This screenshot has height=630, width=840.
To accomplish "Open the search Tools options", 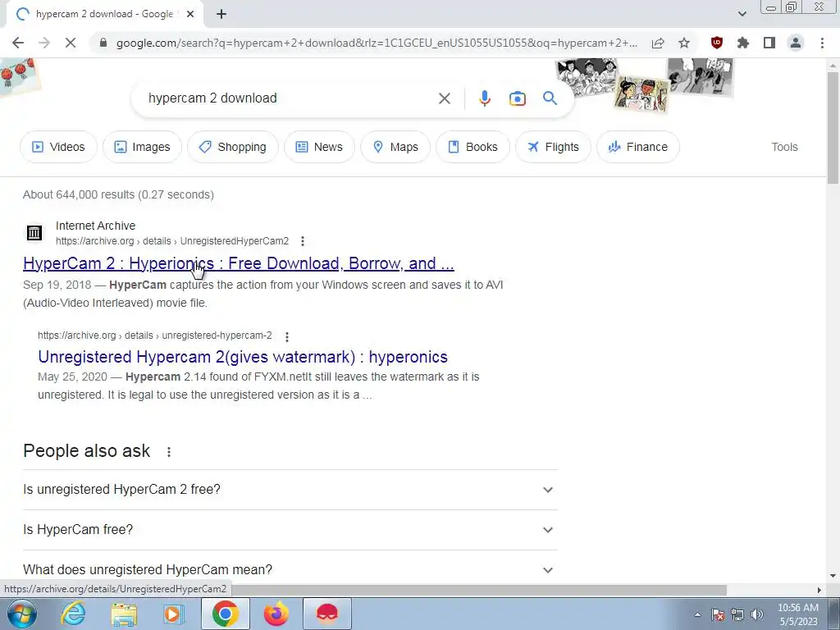I will (x=784, y=147).
